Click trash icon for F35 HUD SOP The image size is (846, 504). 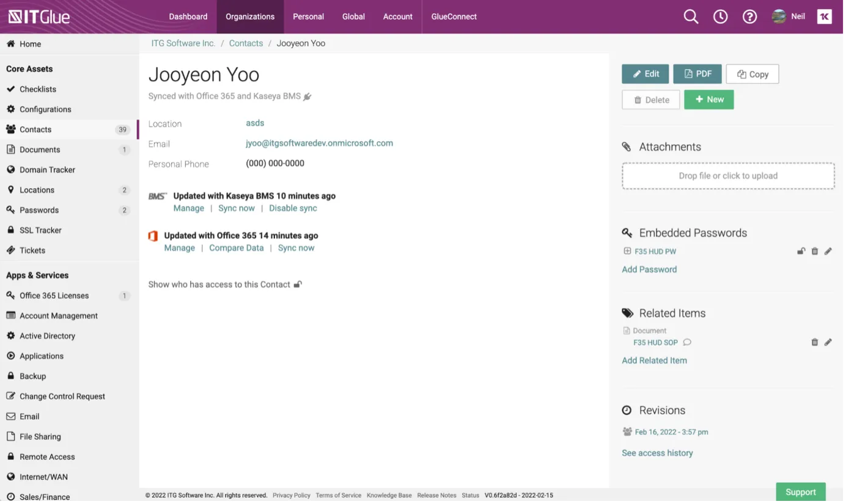[814, 342]
